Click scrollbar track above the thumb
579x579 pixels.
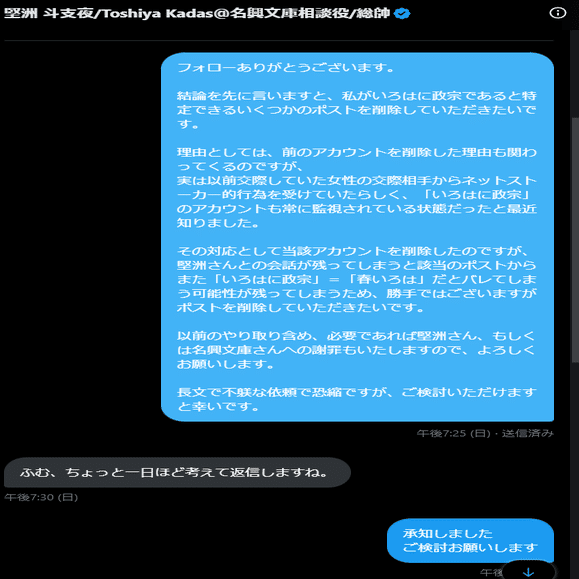click(x=575, y=74)
